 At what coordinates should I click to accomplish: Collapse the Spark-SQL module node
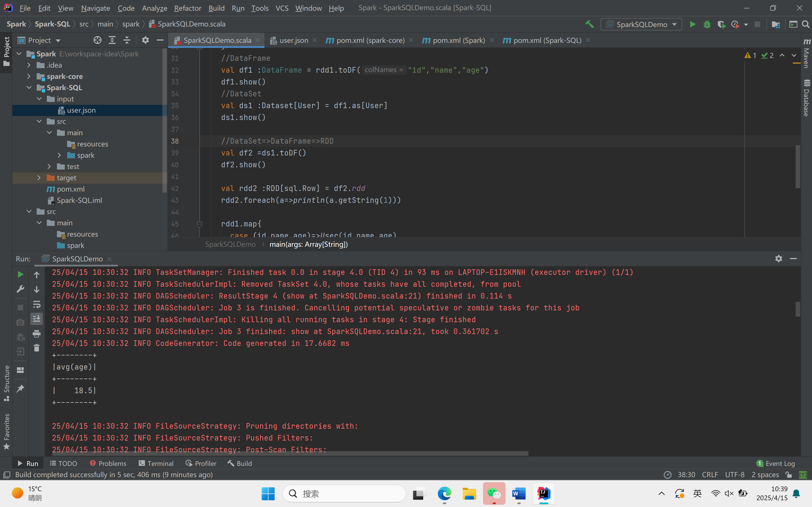click(x=29, y=88)
